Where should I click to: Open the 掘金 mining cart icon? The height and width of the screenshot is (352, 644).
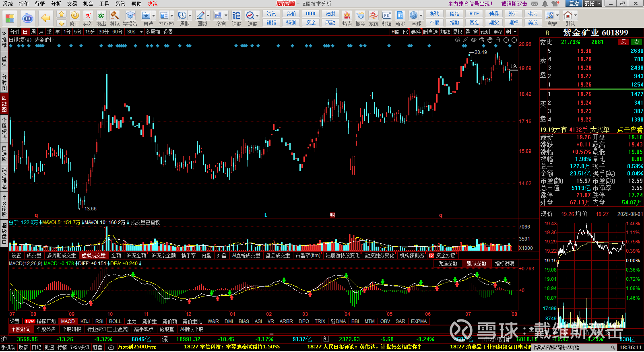pyautogui.click(x=360, y=15)
